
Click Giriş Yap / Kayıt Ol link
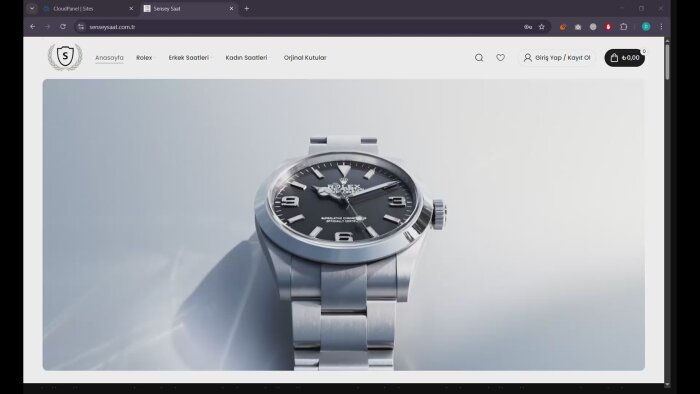[557, 58]
